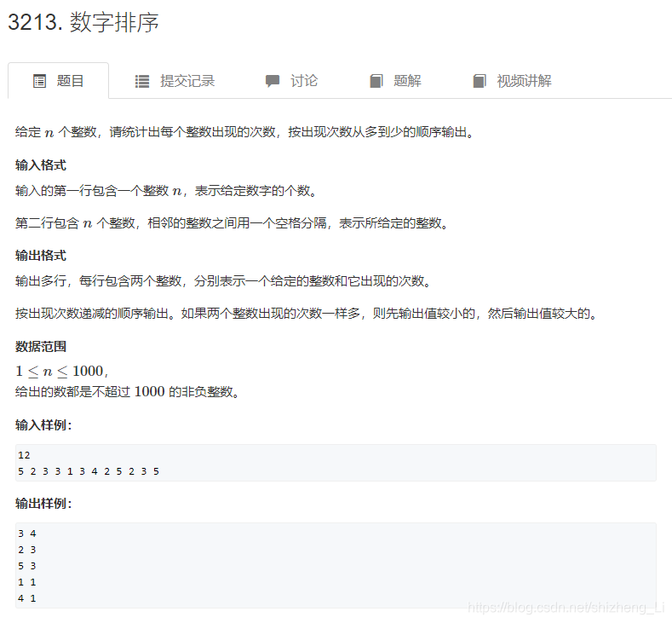Click the 题目 tab document icon

coord(39,81)
